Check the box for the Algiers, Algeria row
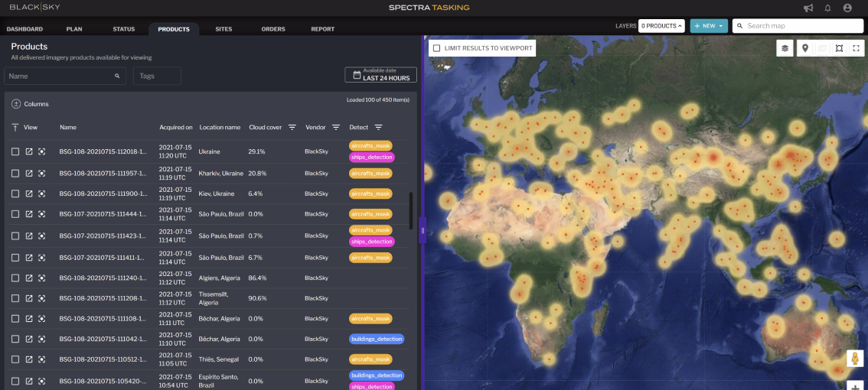The height and width of the screenshot is (390, 868). (15, 278)
